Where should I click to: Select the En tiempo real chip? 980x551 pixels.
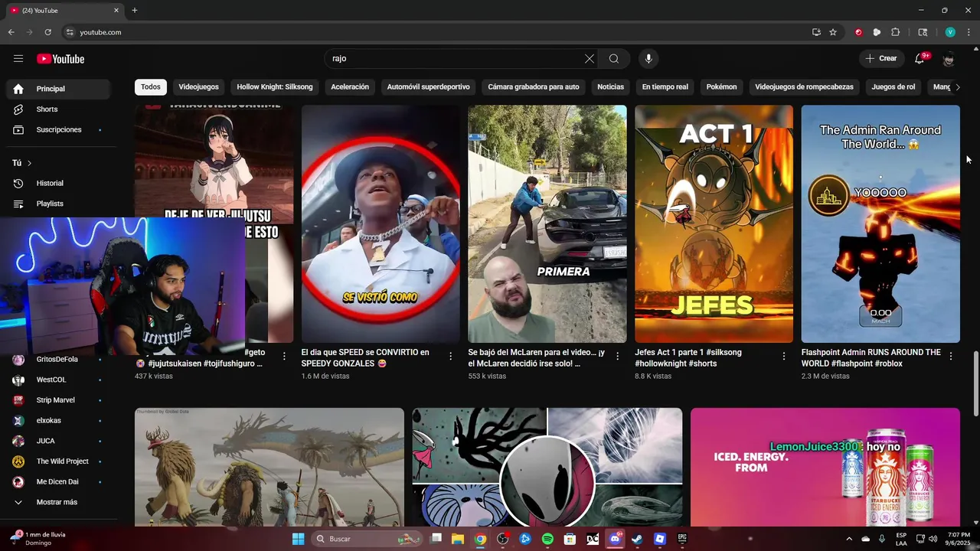[x=665, y=87]
